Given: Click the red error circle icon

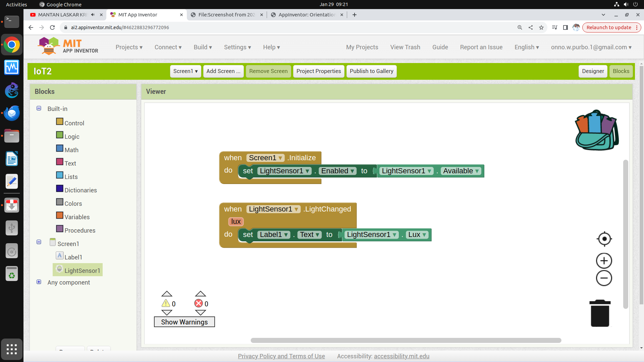Looking at the screenshot, I should (x=199, y=304).
